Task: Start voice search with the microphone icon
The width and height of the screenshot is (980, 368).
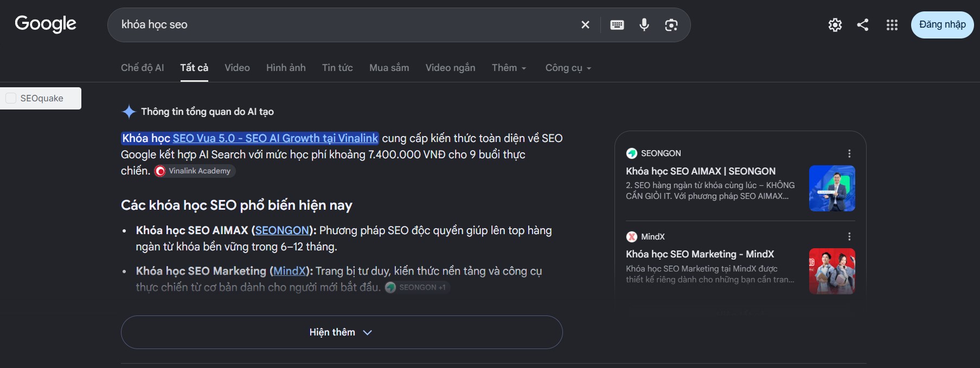Action: [x=644, y=25]
